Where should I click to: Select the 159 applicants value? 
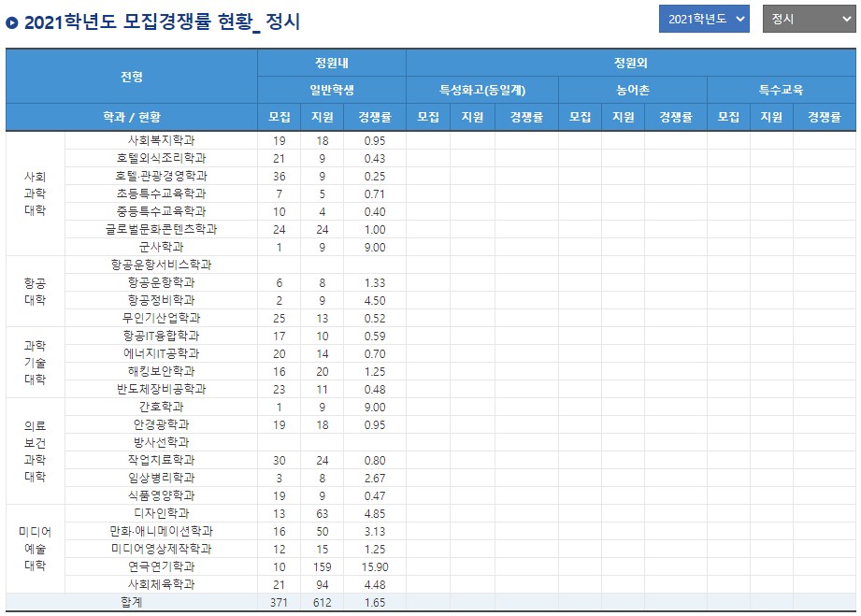[x=323, y=567]
